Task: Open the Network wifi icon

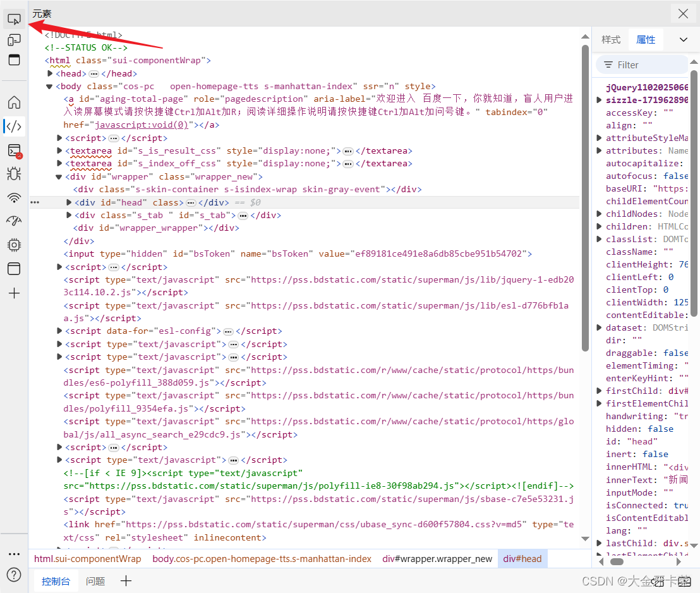Action: [x=15, y=197]
